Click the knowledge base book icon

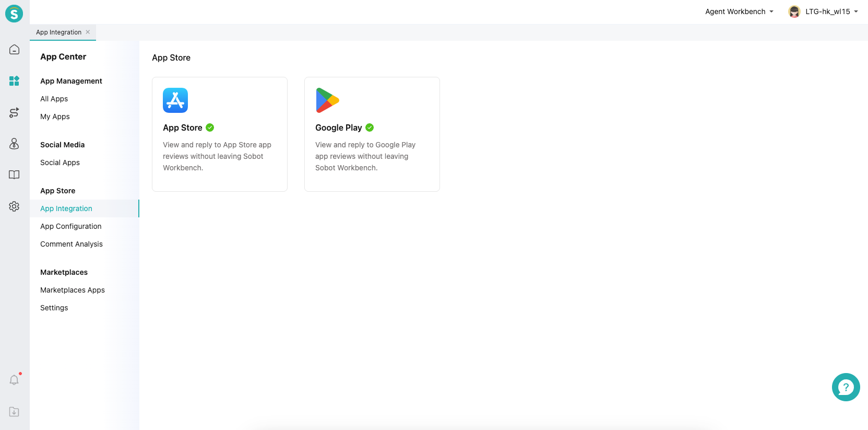click(x=14, y=175)
